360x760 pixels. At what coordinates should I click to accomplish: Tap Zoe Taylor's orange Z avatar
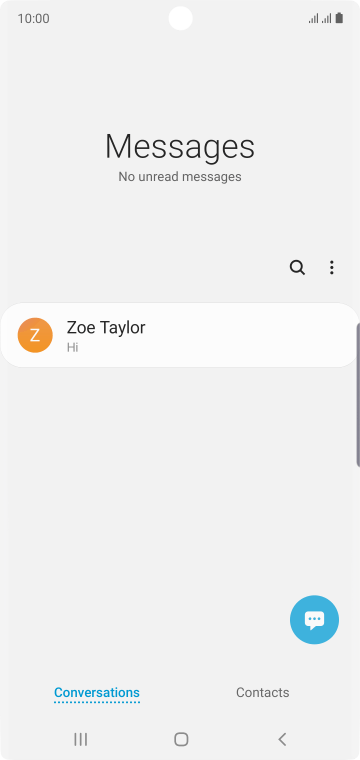[35, 335]
